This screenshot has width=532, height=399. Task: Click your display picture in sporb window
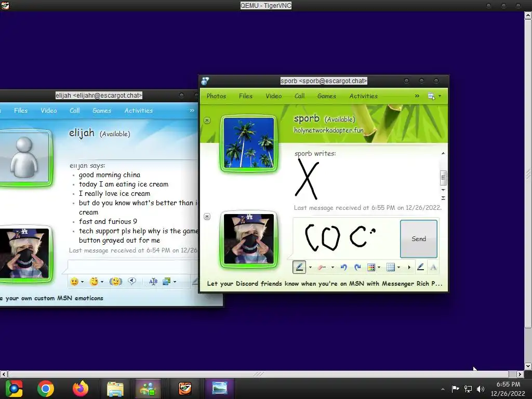[249, 239]
